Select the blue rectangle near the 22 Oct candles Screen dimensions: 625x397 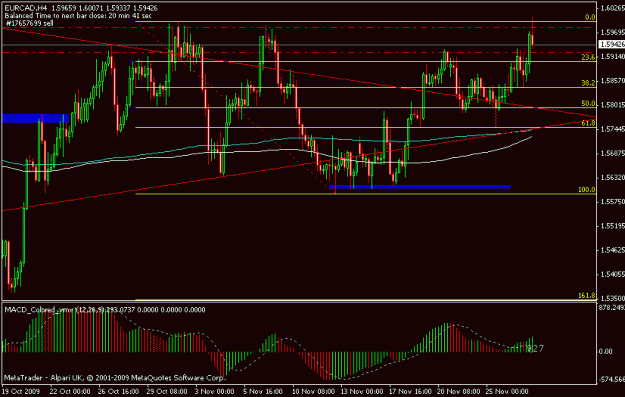pyautogui.click(x=35, y=118)
